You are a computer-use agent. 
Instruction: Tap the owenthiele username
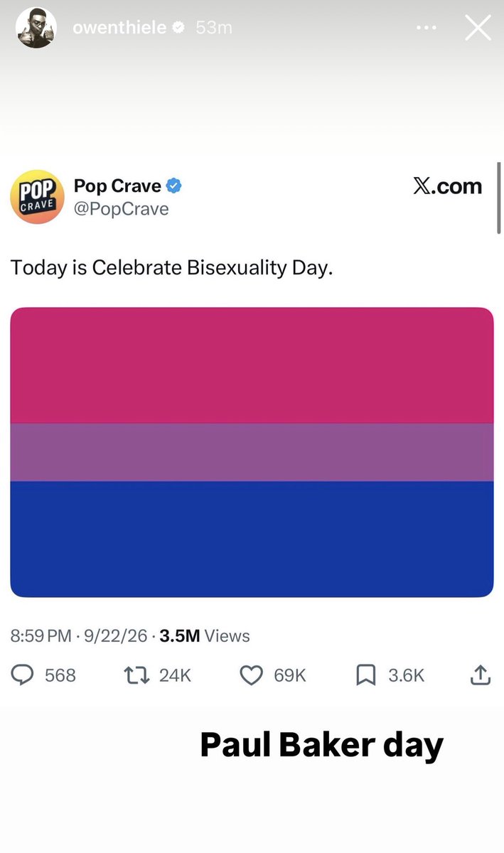[119, 28]
